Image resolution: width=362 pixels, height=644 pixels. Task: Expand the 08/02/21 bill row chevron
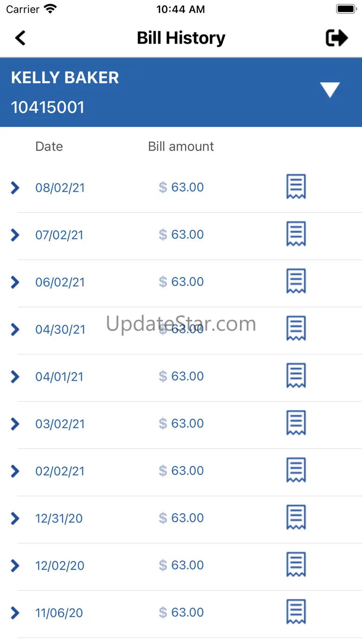15,188
